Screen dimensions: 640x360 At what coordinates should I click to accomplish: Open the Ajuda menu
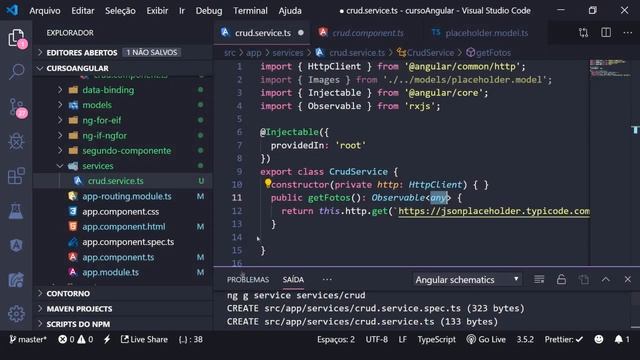pyautogui.click(x=290, y=11)
